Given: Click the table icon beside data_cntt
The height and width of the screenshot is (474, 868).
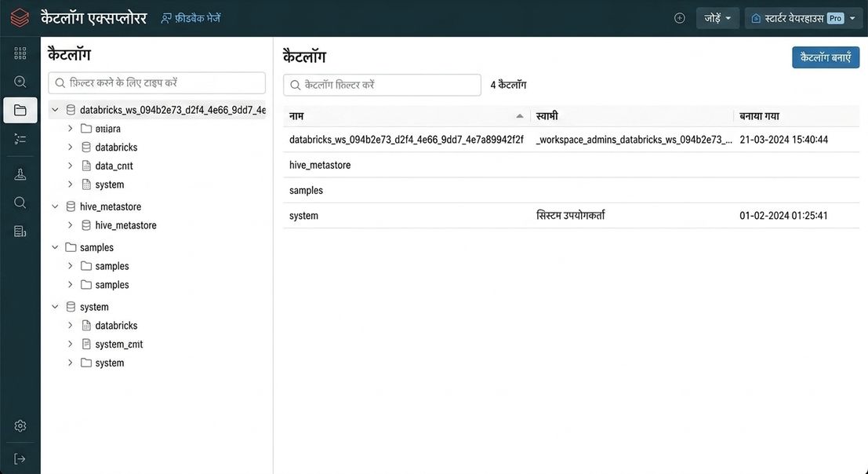Looking at the screenshot, I should pos(86,166).
